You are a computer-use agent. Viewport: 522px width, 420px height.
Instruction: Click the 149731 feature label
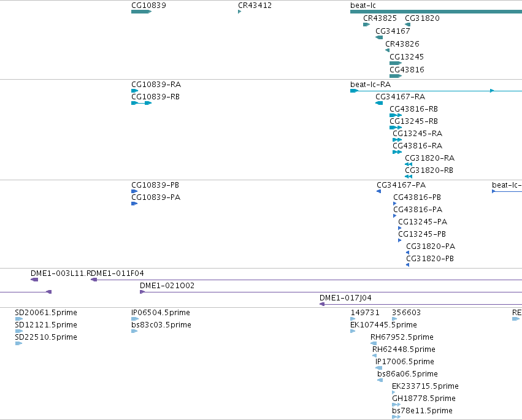(x=365, y=313)
